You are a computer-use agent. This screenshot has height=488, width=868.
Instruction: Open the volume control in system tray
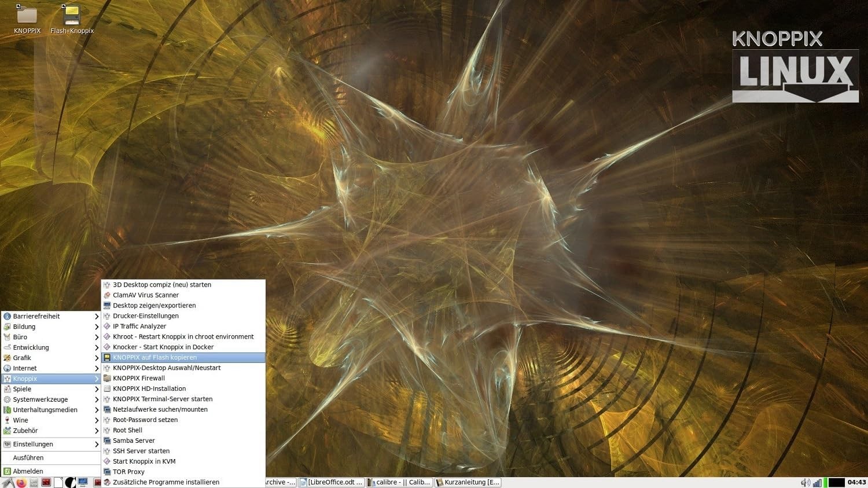(x=806, y=483)
